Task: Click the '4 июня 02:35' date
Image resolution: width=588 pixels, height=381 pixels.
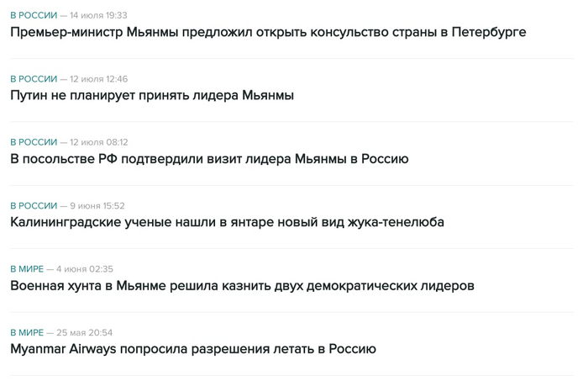Action: (85, 269)
